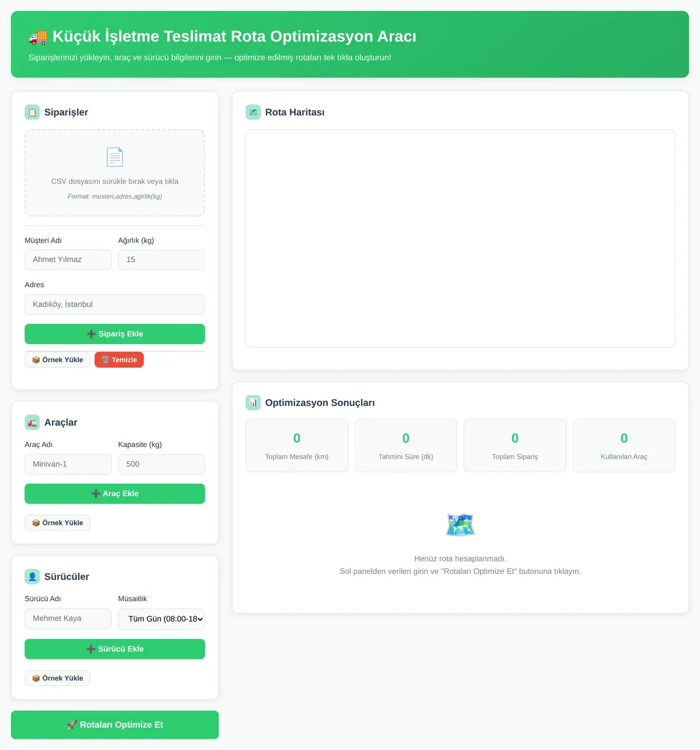Focus the Sürücü Adı input field
The image size is (700, 750).
coord(68,619)
